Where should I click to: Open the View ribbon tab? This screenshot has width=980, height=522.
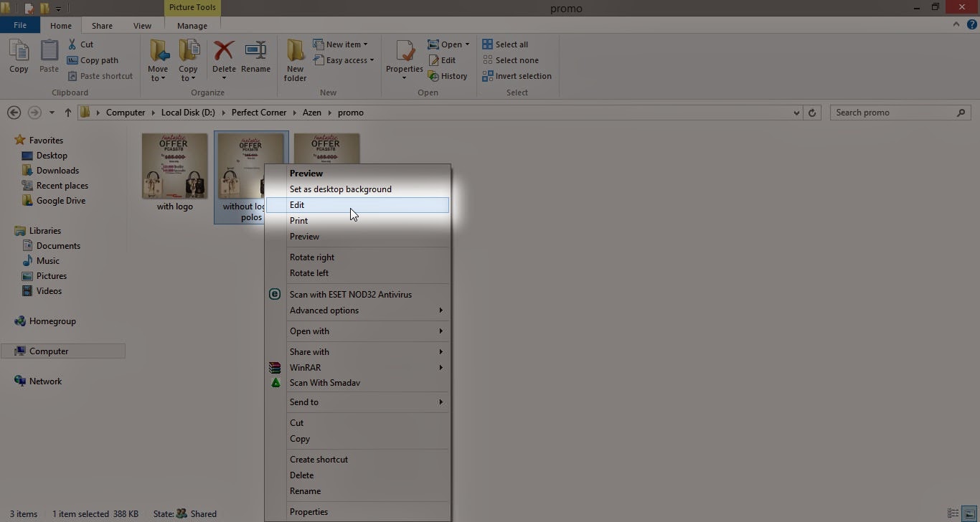point(142,26)
